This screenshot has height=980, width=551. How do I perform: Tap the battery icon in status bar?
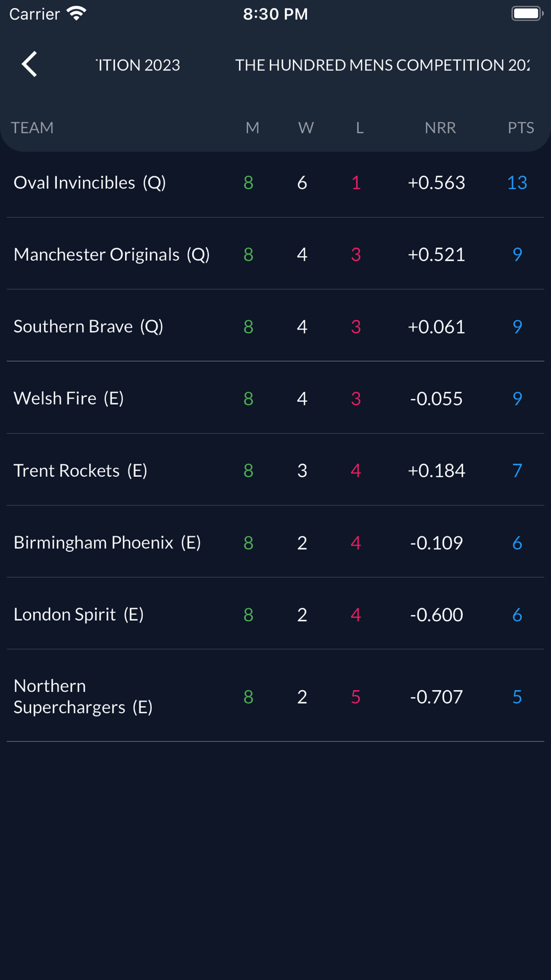click(527, 14)
